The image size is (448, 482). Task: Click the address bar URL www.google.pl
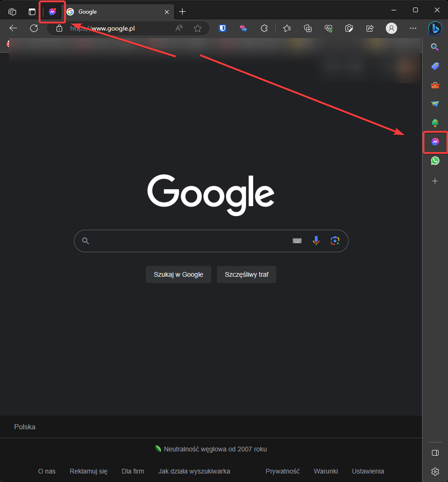(x=102, y=28)
